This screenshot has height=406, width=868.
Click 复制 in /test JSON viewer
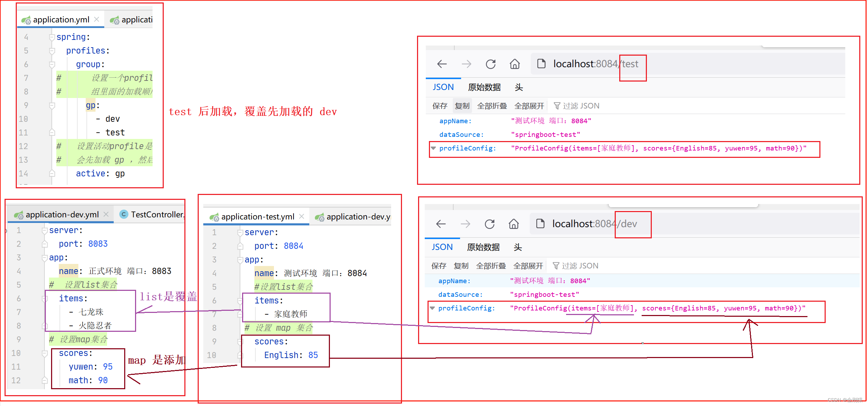(x=462, y=106)
